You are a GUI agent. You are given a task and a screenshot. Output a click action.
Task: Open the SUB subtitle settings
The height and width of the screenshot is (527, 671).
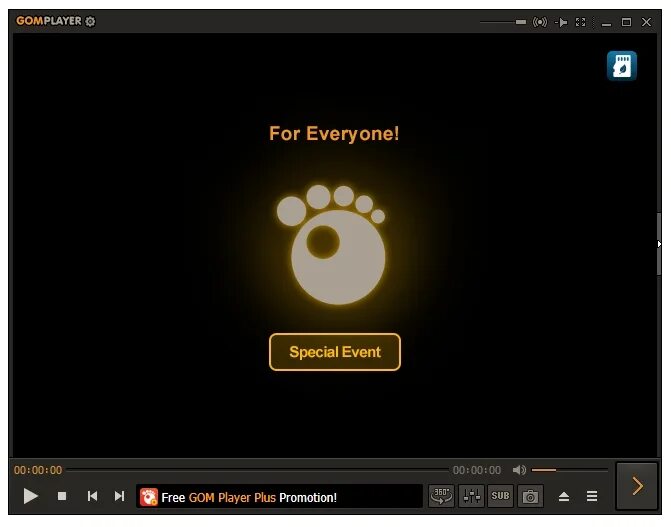500,496
